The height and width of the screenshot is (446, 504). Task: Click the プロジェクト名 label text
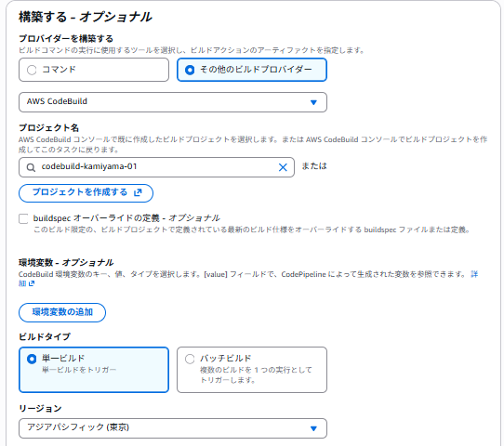tap(49, 128)
